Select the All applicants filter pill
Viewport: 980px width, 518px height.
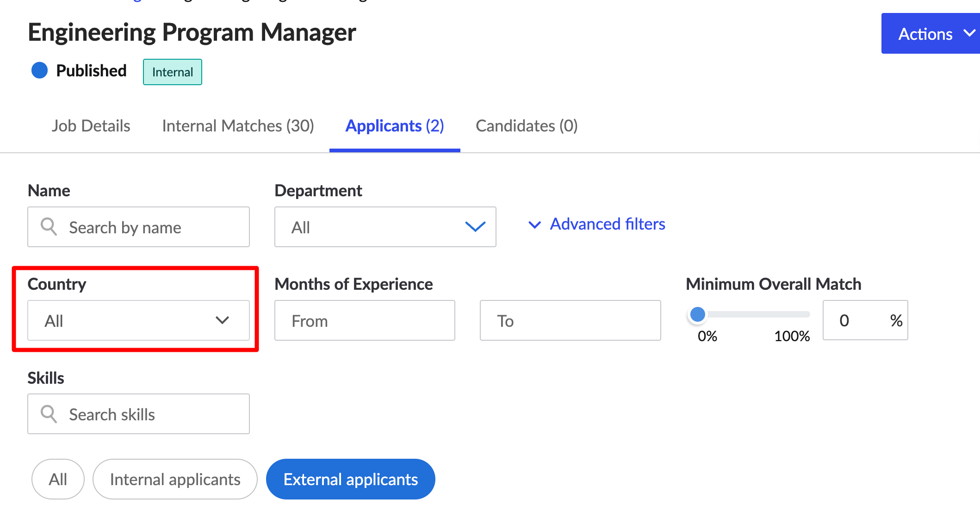[58, 479]
